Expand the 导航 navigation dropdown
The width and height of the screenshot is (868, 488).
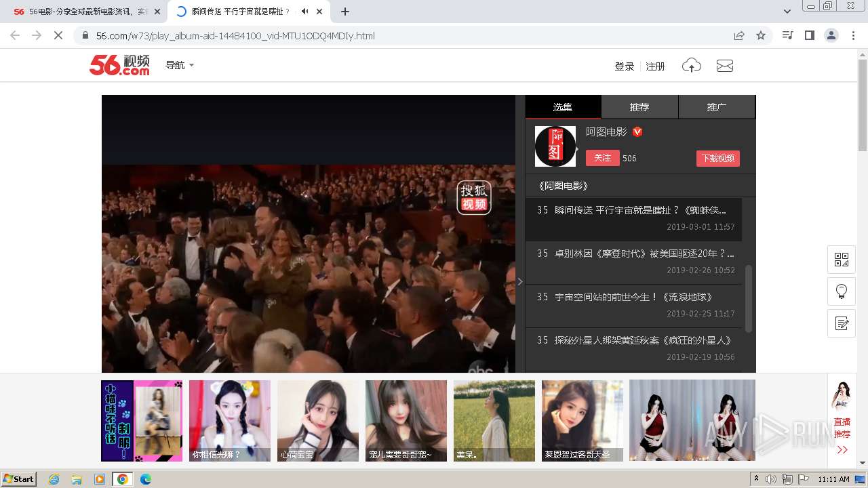click(x=180, y=65)
